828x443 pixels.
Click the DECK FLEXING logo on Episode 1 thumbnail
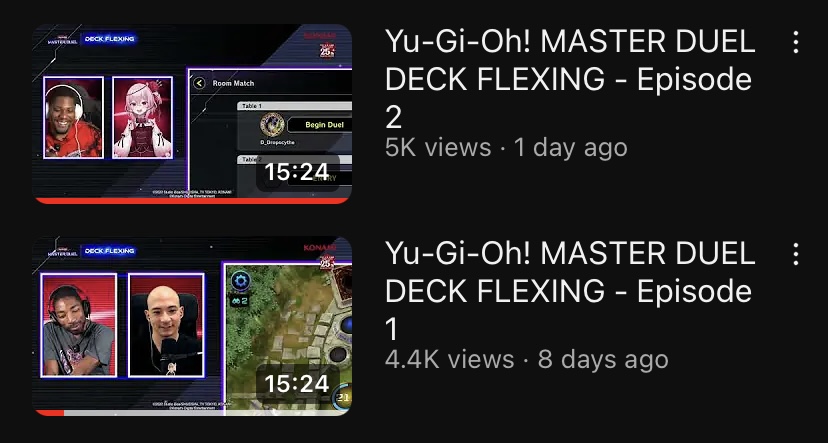click(x=109, y=251)
